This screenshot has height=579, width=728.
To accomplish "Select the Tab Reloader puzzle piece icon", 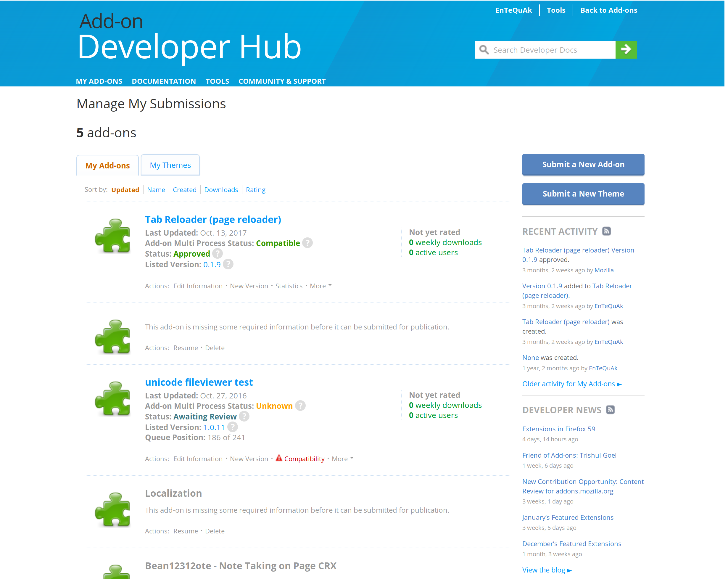I will pyautogui.click(x=113, y=236).
